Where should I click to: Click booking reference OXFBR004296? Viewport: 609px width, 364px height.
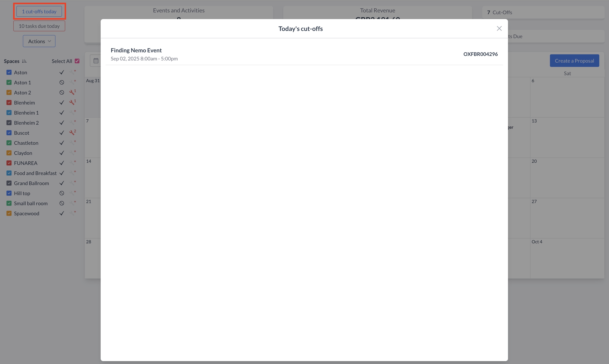[x=480, y=54]
